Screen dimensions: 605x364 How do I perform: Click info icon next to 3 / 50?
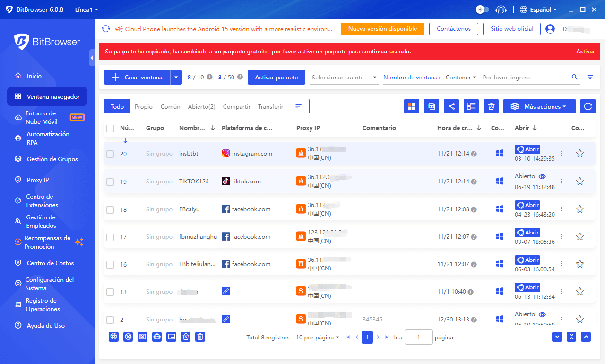tap(240, 77)
